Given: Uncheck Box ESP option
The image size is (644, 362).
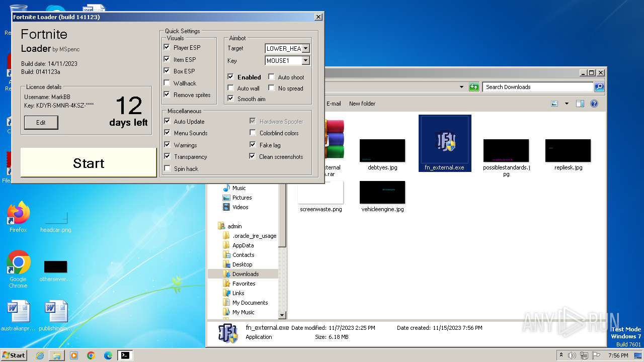Looking at the screenshot, I should pyautogui.click(x=167, y=71).
